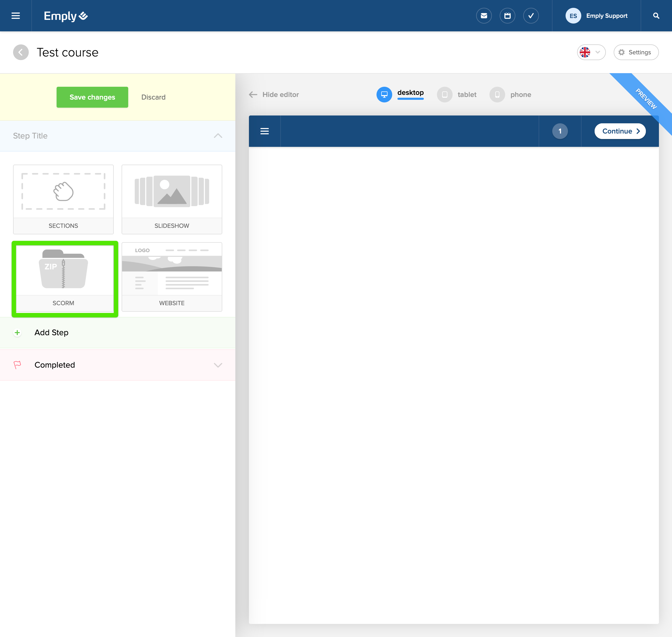Open the language flag dropdown

click(x=591, y=52)
